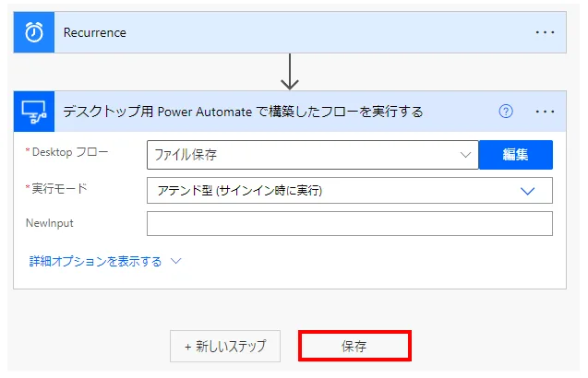
Task: Click the blue chevron in the 実行モード field
Action: click(528, 191)
